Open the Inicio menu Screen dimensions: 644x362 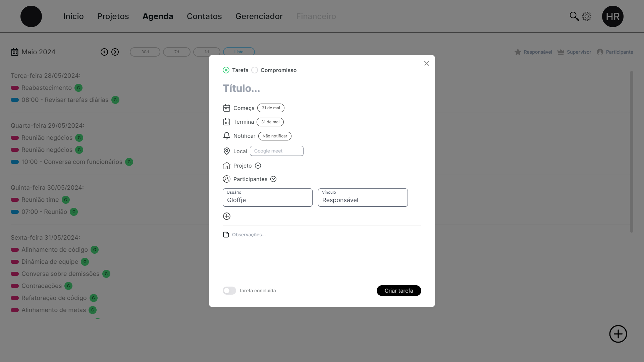(73, 16)
